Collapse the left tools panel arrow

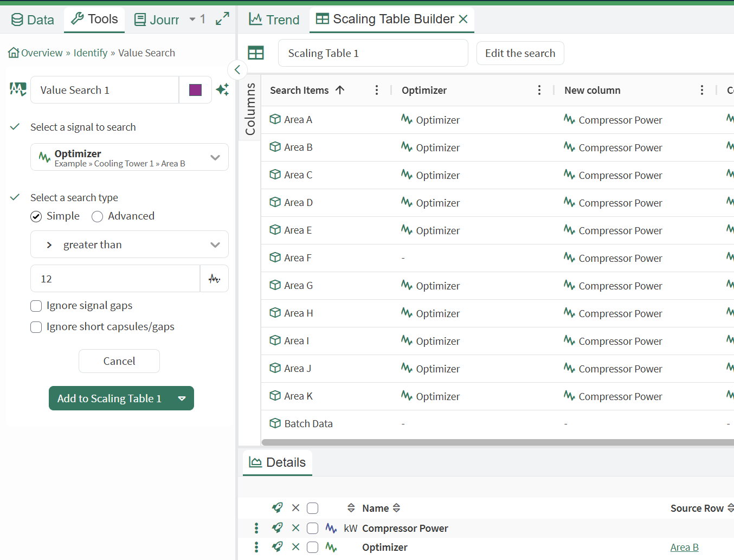coord(237,69)
